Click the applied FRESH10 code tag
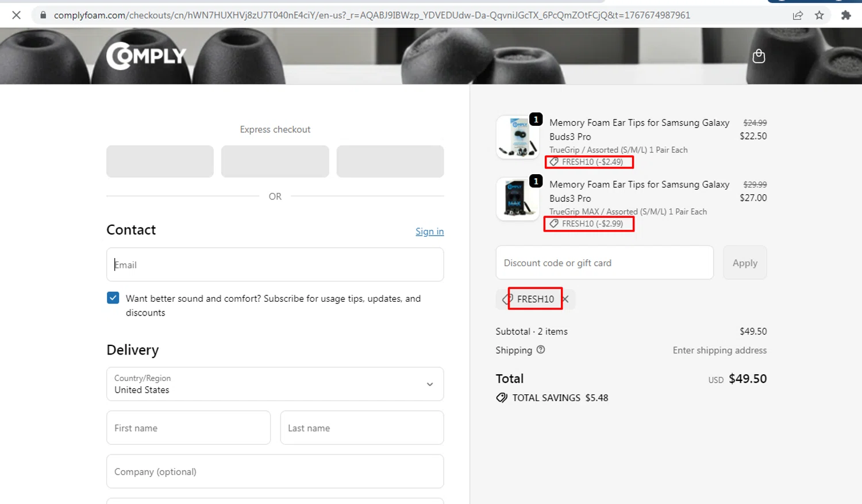Image resolution: width=862 pixels, height=504 pixels. point(535,299)
